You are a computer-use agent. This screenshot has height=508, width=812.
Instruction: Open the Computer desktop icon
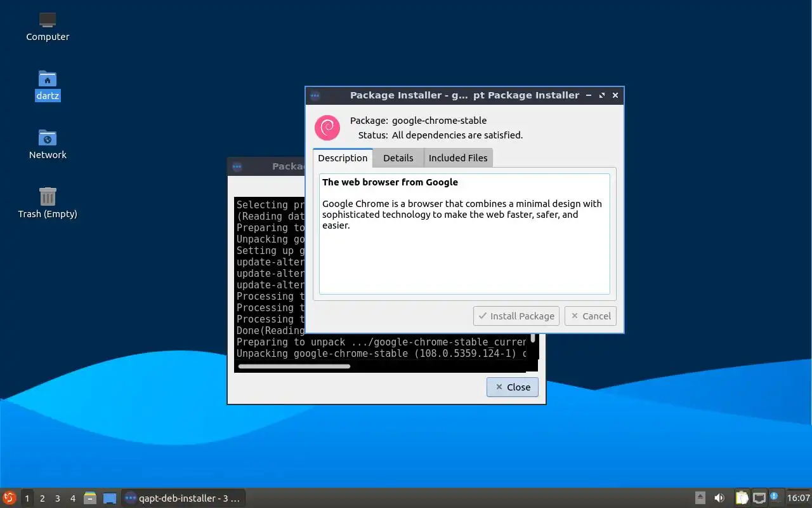click(x=48, y=27)
